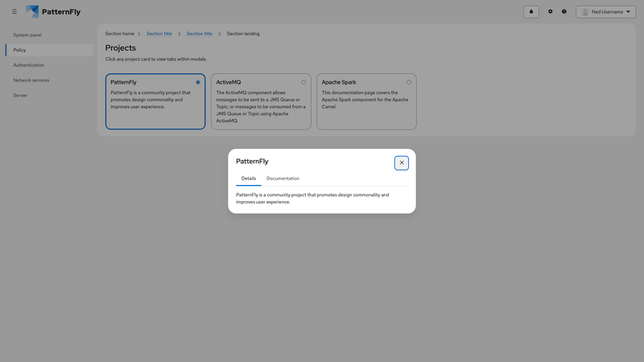The image size is (644, 362).
Task: Open Authentication nav item
Action: click(49, 65)
